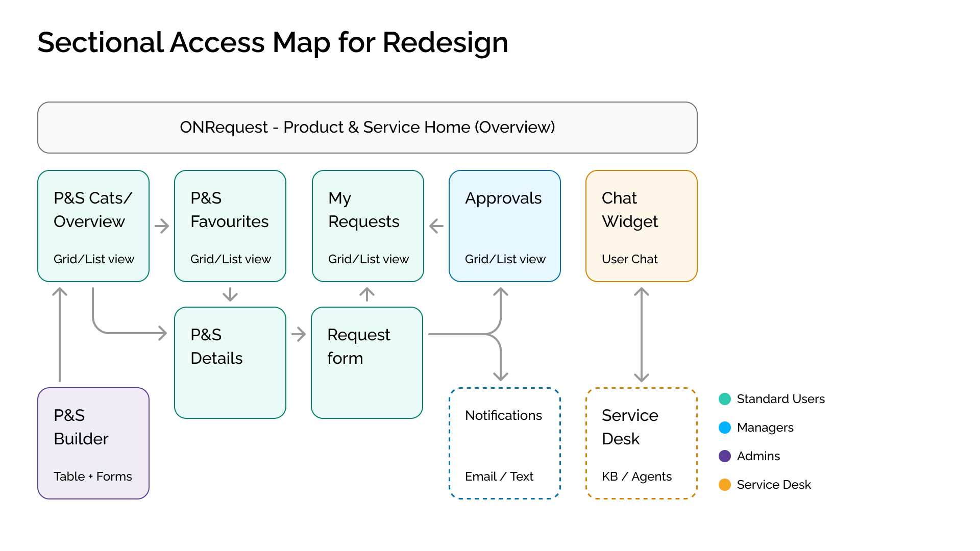Viewport: 980px width, 551px height.
Task: Select the P&S Cats/Overview box
Action: [x=93, y=226]
